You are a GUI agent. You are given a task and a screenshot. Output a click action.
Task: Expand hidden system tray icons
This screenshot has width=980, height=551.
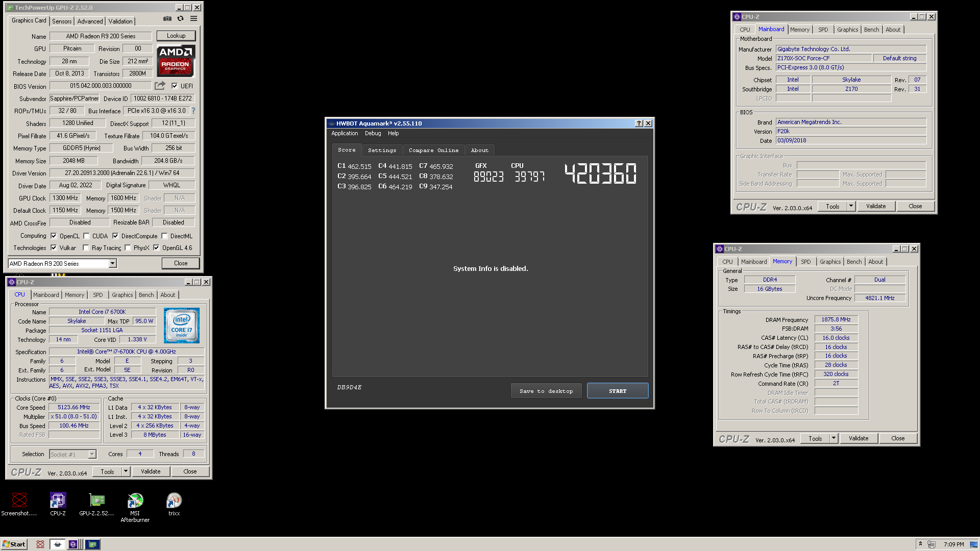pos(920,544)
